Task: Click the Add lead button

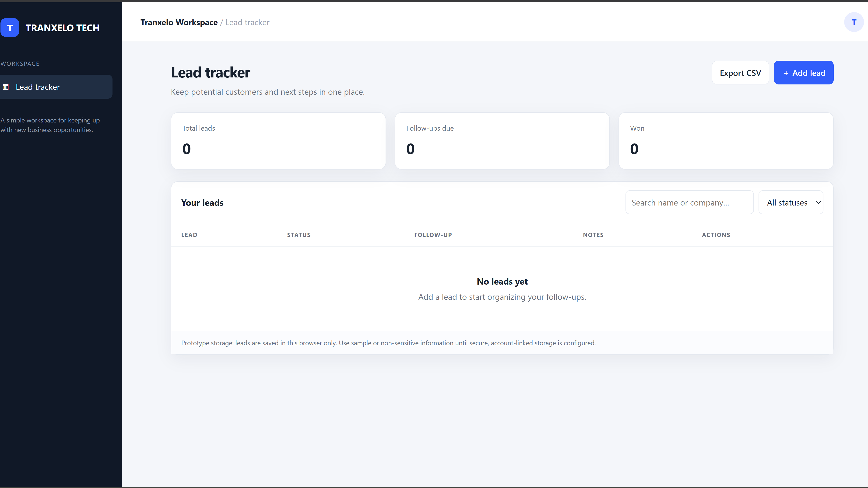Action: [x=804, y=73]
